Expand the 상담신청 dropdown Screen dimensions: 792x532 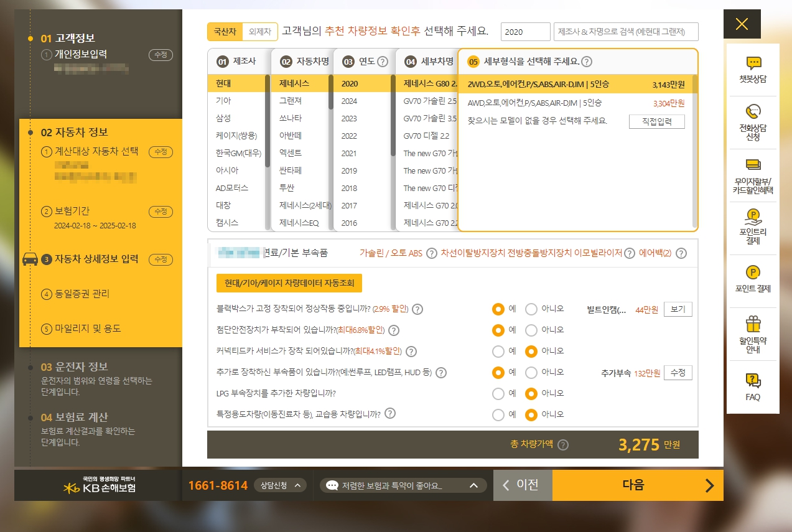[281, 485]
